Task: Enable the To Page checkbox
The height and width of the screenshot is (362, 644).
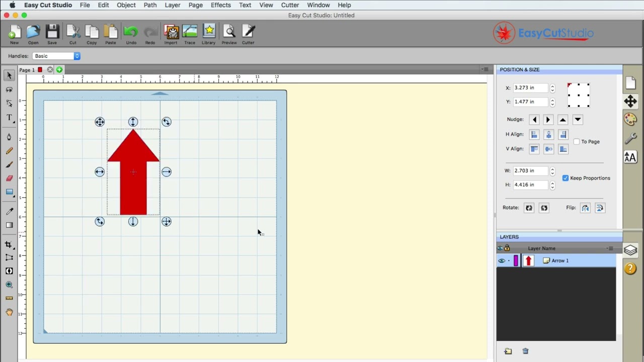Action: [577, 142]
